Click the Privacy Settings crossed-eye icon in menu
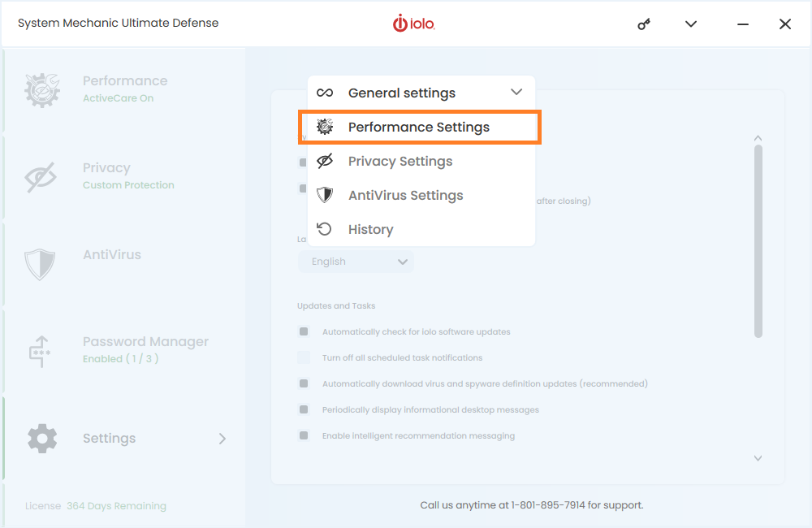The height and width of the screenshot is (528, 812). (325, 161)
